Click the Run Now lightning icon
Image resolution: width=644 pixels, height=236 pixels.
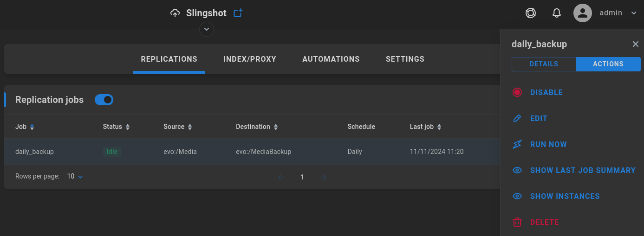pyautogui.click(x=517, y=144)
